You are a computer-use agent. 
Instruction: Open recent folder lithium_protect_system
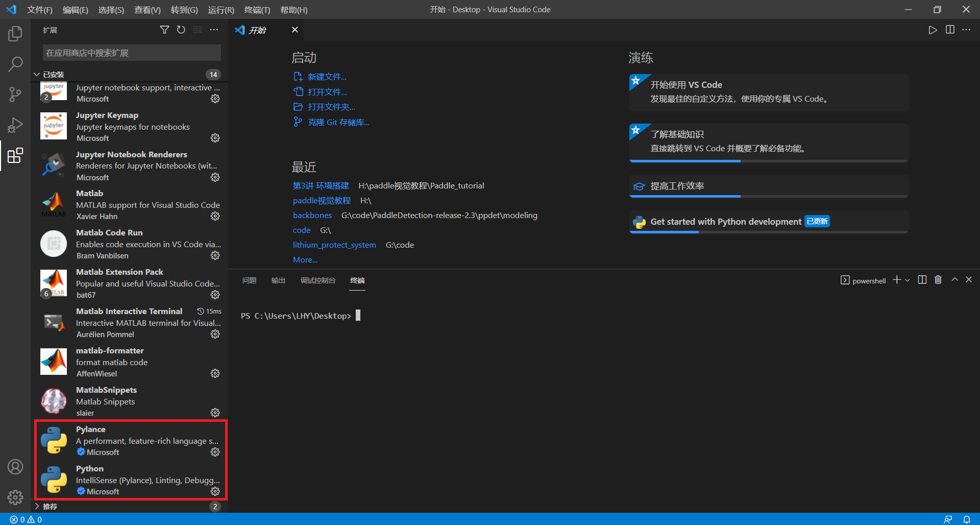[334, 245]
